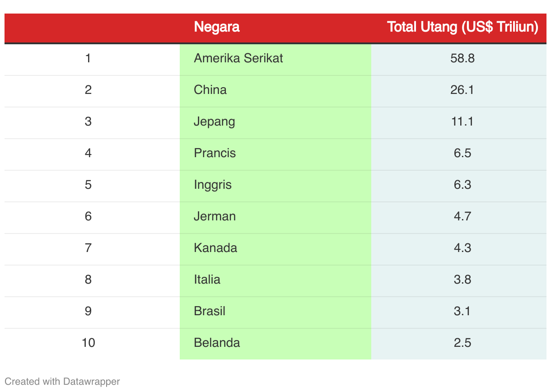Screen dimensions: 551x392
Task: Select the Italia country cell
Action: (x=207, y=280)
